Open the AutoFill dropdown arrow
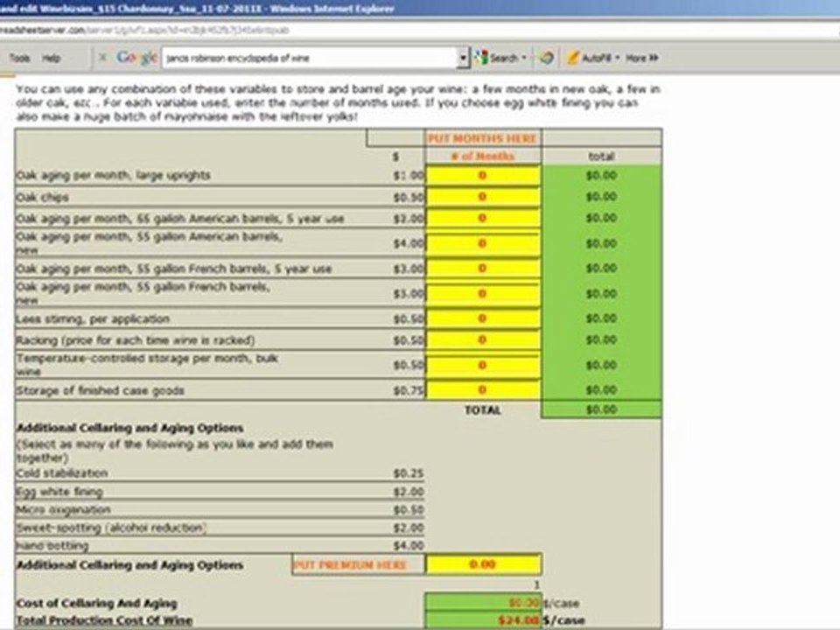Image resolution: width=840 pixels, height=630 pixels. pyautogui.click(x=617, y=58)
